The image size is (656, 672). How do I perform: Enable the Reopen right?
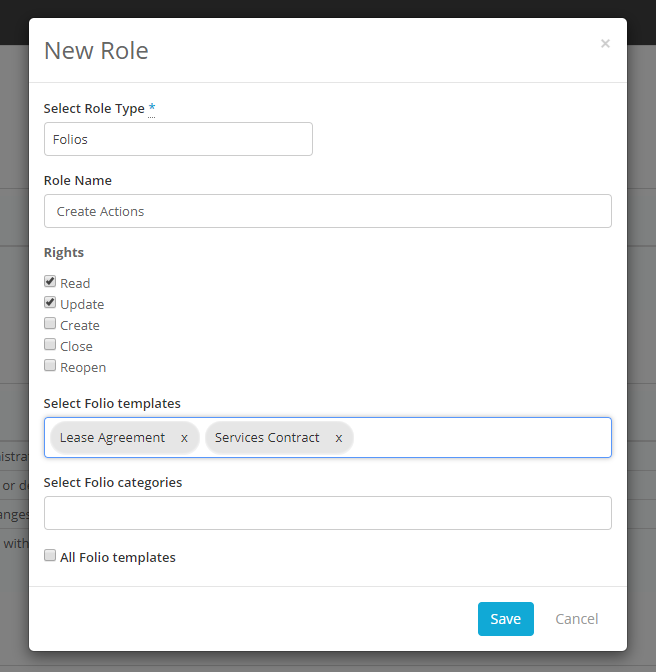pyautogui.click(x=50, y=366)
